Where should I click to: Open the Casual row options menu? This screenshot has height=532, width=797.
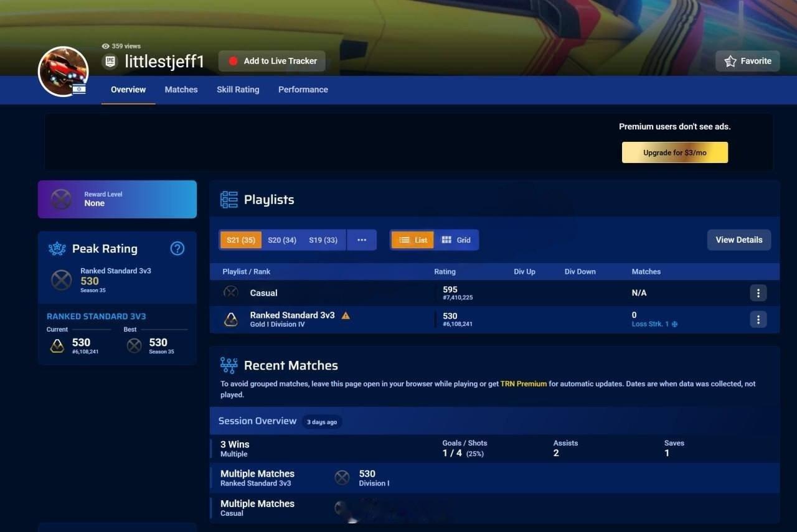pos(758,293)
